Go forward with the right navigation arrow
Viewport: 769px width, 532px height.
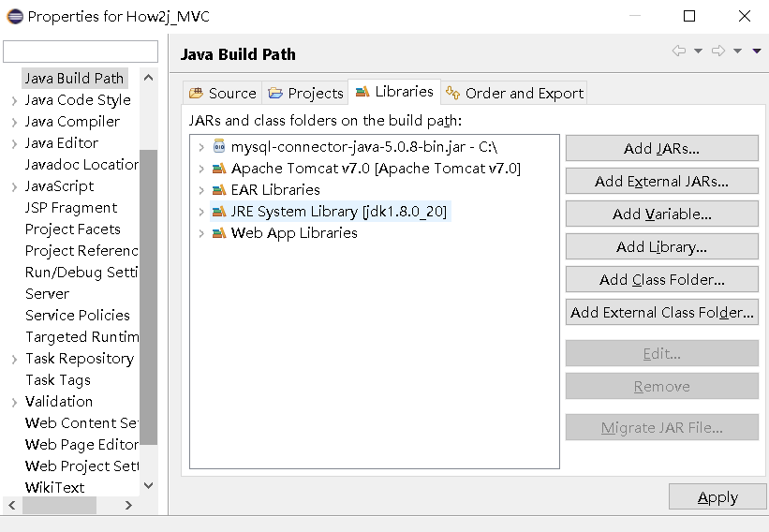click(718, 51)
